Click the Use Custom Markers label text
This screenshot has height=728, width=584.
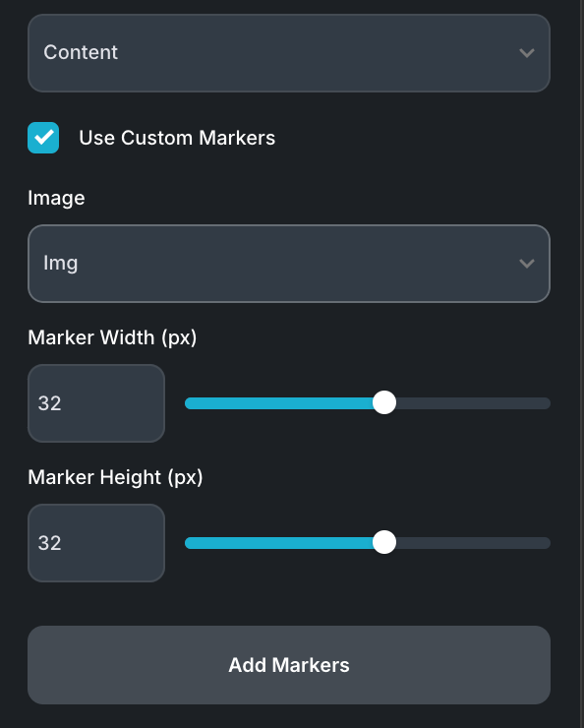[177, 138]
